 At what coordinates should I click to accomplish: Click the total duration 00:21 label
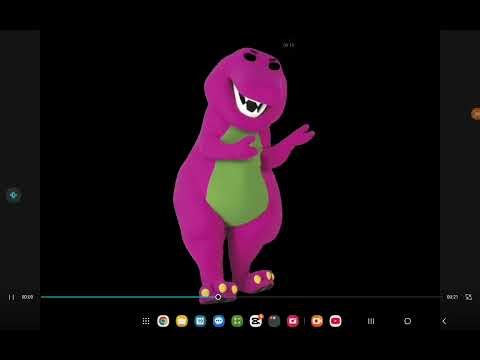click(x=452, y=297)
